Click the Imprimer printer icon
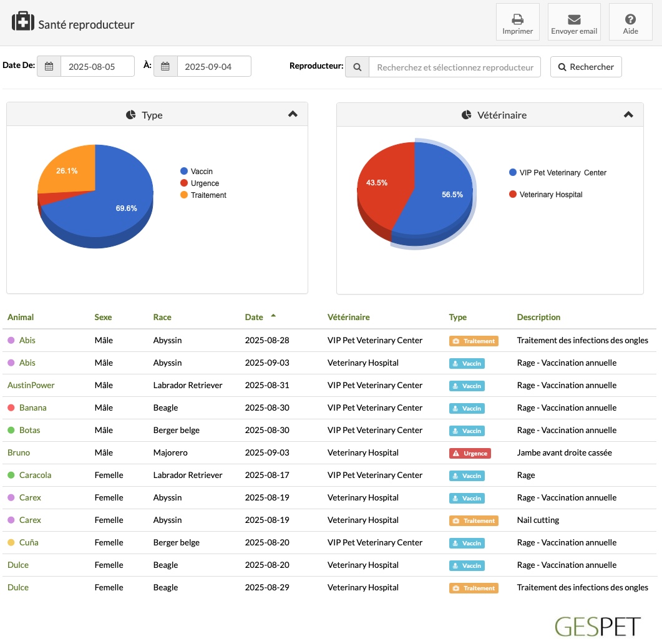The height and width of the screenshot is (644, 662). (517, 19)
